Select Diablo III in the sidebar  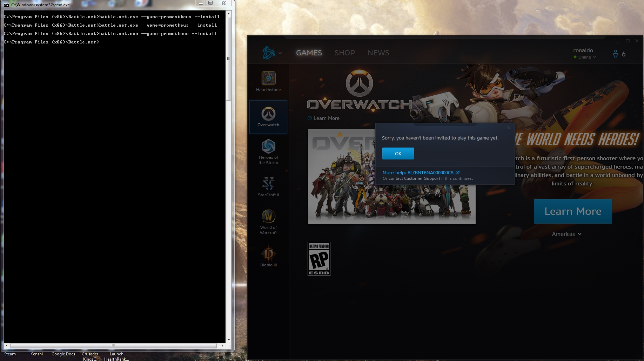click(268, 257)
